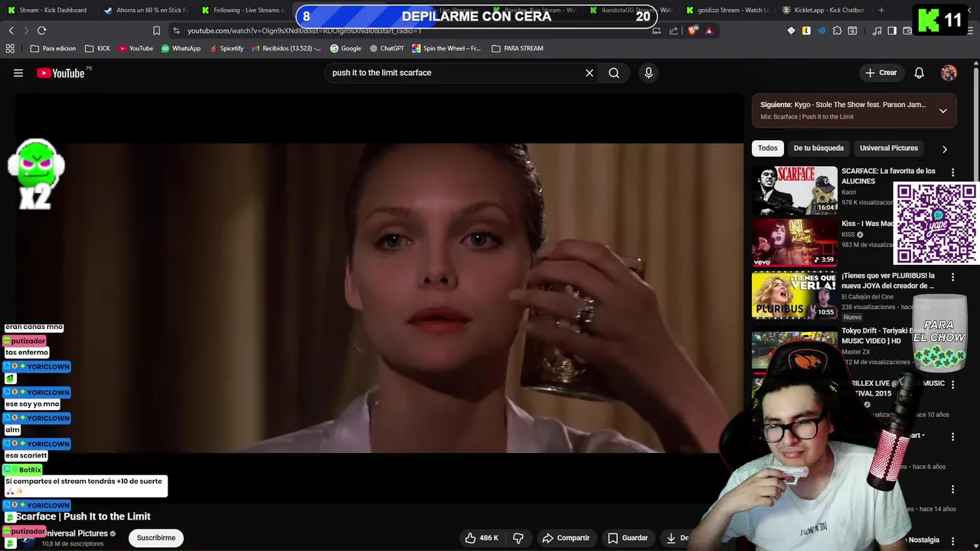Open the Spicetify bookmark
This screenshot has width=980, height=551.
click(227, 48)
